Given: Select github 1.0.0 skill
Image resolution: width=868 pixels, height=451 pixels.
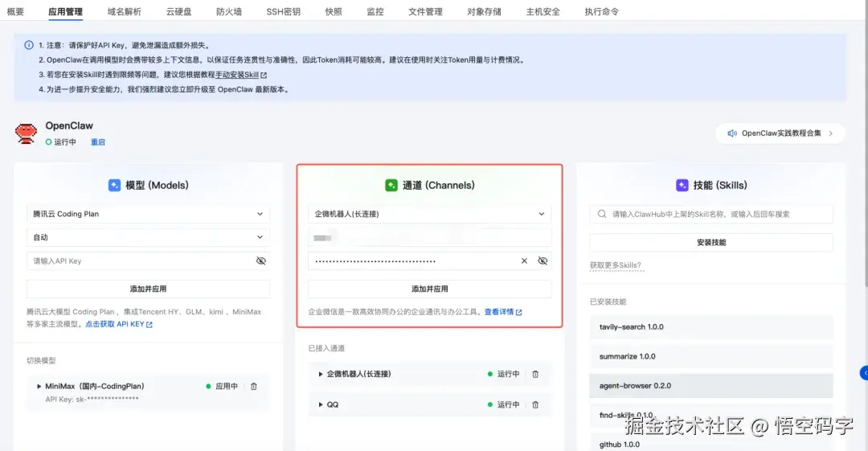Looking at the screenshot, I should tap(711, 445).
